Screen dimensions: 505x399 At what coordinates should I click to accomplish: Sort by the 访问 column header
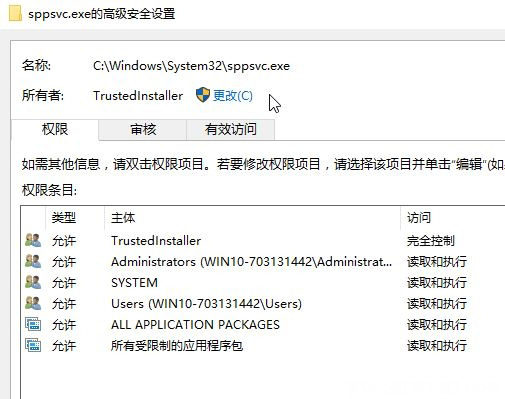(453, 218)
